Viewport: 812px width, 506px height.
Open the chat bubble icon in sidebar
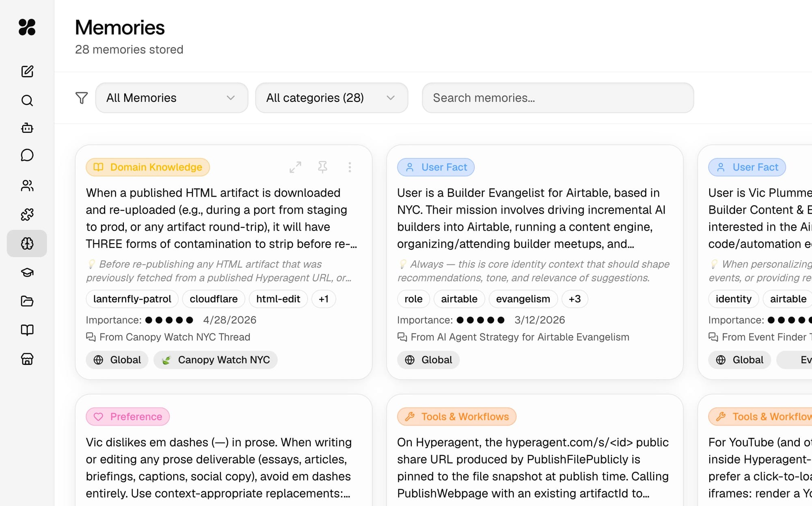click(x=27, y=155)
